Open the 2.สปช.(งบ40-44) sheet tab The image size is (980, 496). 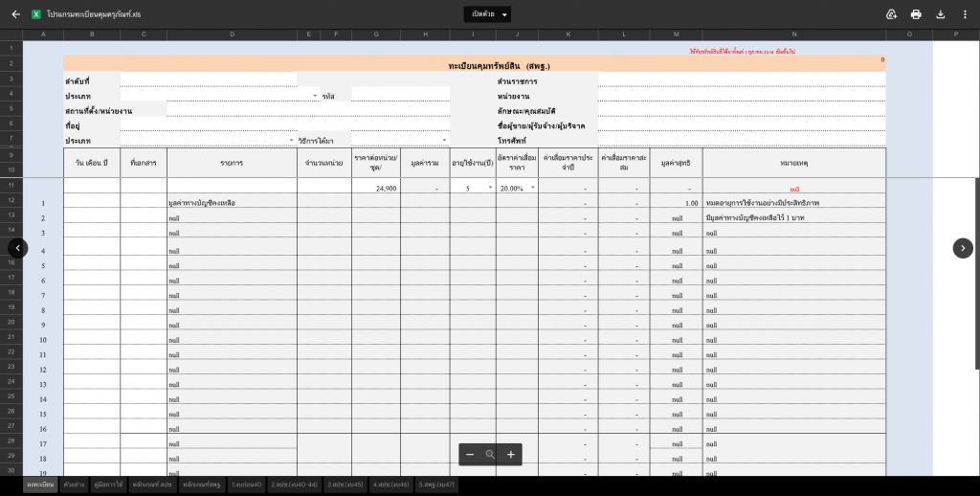[295, 485]
